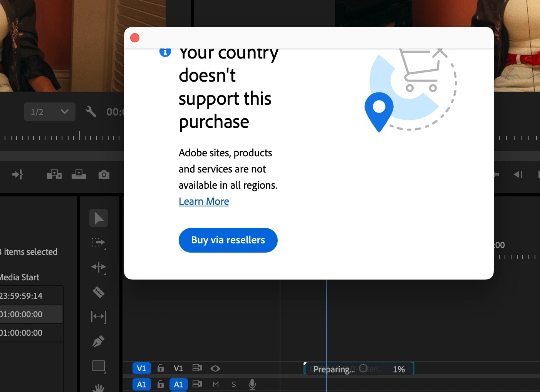The image size is (540, 392).
Task: Toggle A1 track lock
Action: (161, 384)
